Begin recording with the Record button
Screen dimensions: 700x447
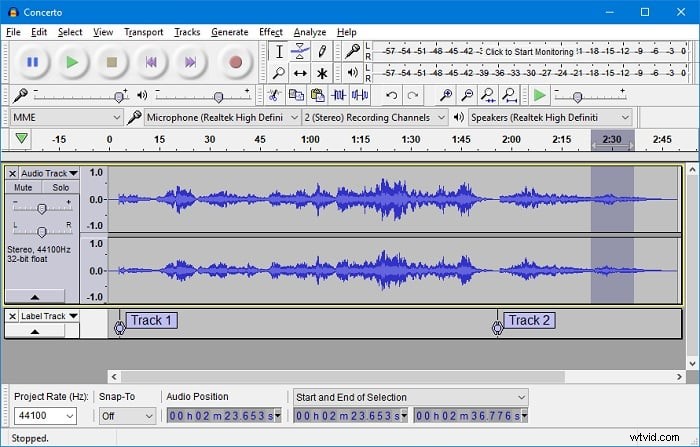[235, 62]
